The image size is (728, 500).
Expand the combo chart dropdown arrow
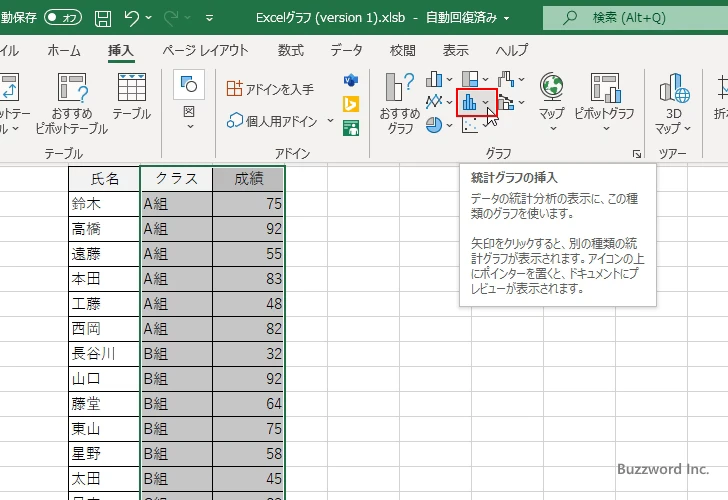pos(522,102)
